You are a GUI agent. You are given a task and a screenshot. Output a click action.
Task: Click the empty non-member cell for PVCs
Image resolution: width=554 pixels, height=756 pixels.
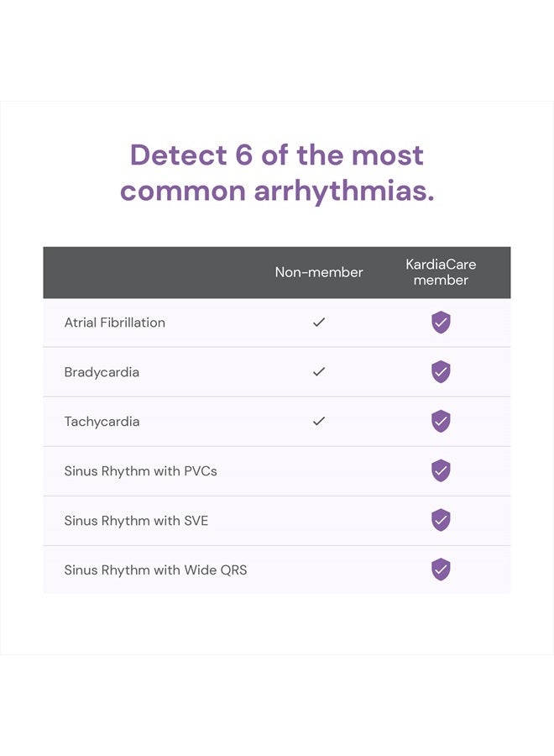coord(319,471)
